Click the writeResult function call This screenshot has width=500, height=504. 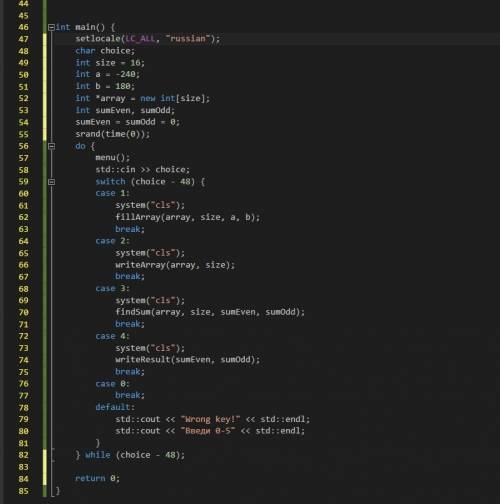coord(188,360)
